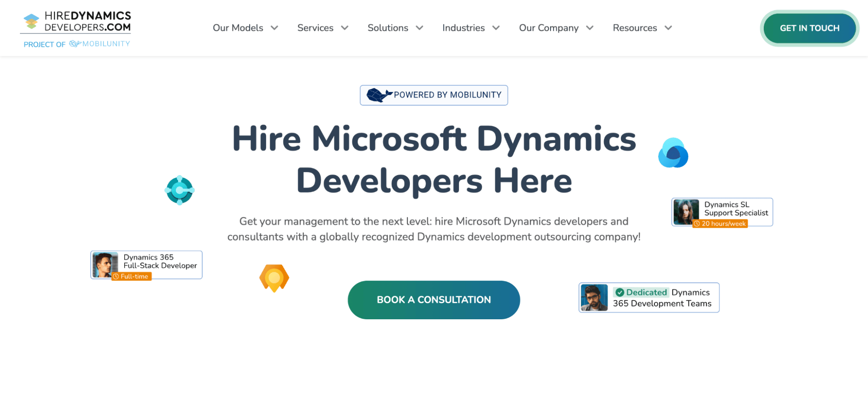Screen dimensions: 868x394
Task: Expand the Solutions chevron
Action: point(419,28)
